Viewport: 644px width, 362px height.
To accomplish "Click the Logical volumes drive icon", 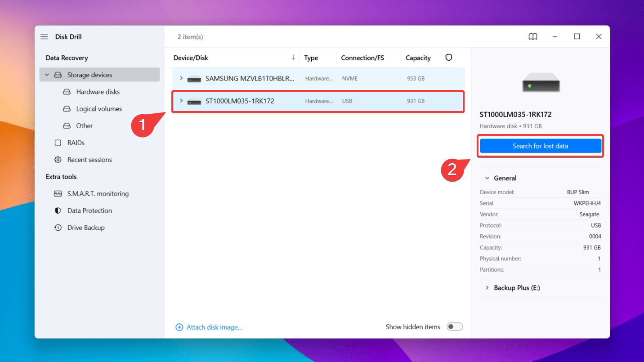I will 67,109.
